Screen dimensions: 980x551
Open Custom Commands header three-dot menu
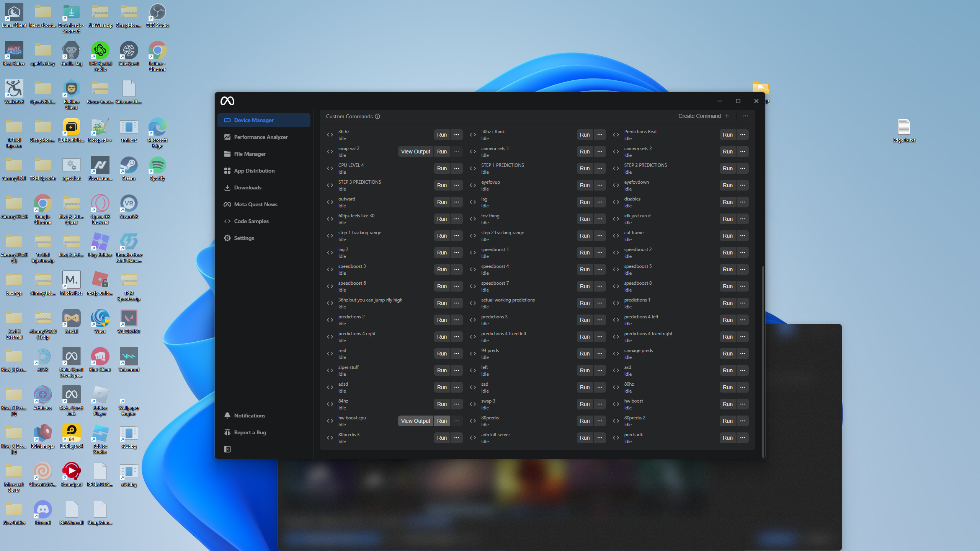click(746, 116)
